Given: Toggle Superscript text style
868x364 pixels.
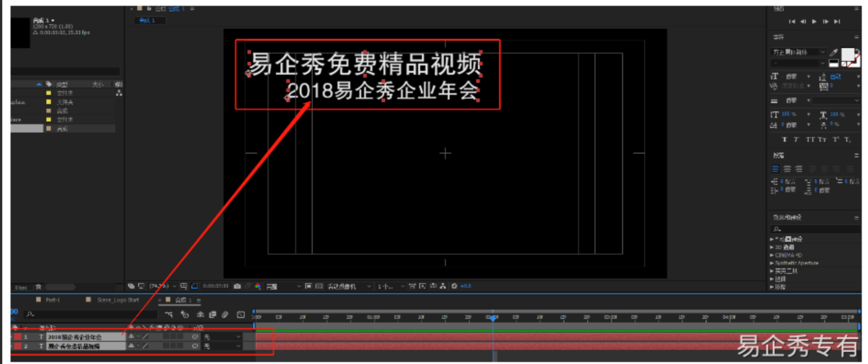Looking at the screenshot, I should (835, 139).
